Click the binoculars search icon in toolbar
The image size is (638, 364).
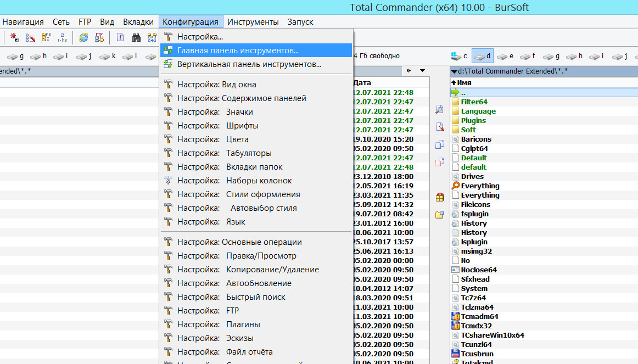point(136,37)
